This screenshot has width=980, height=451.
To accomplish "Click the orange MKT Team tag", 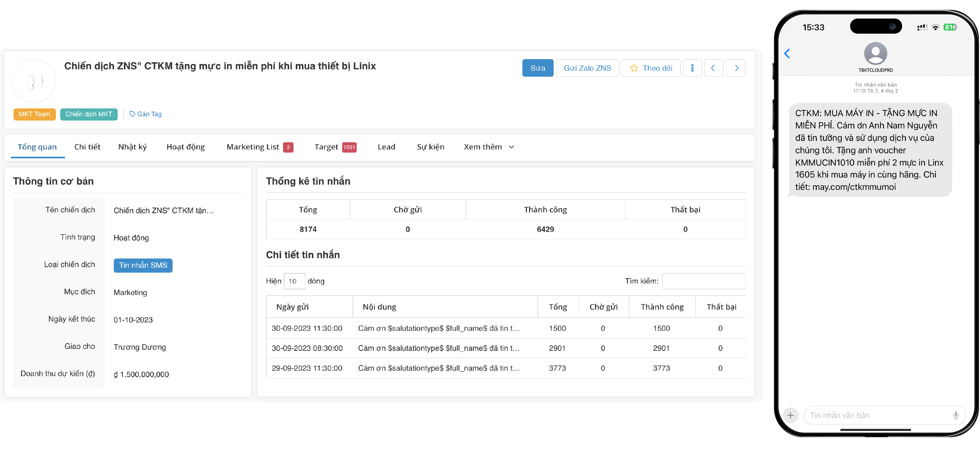I will 34,114.
